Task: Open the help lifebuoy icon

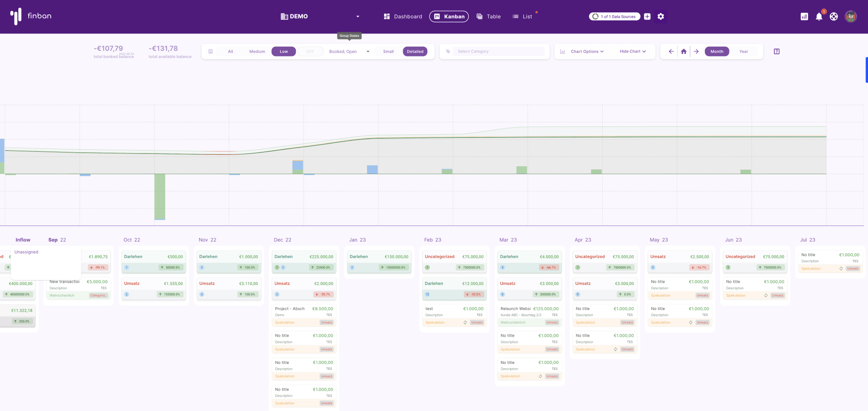Action: pos(834,17)
